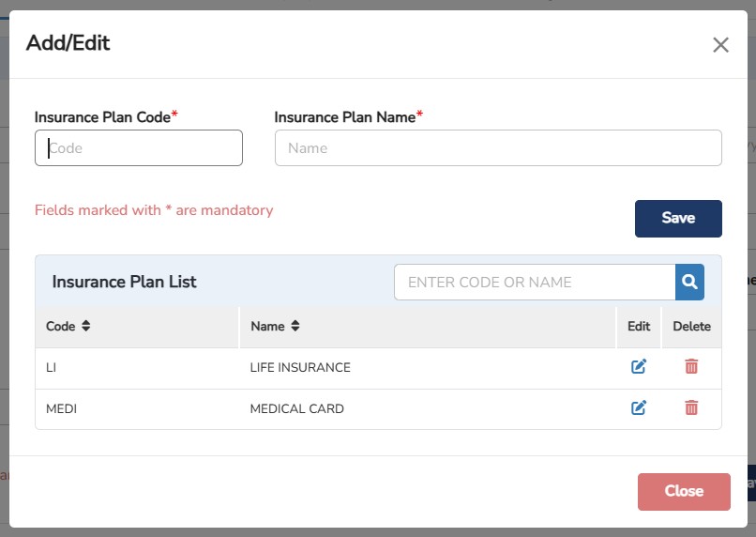Click the Insurance Plan Code label
Viewport: 756px width, 537px height.
(x=103, y=117)
